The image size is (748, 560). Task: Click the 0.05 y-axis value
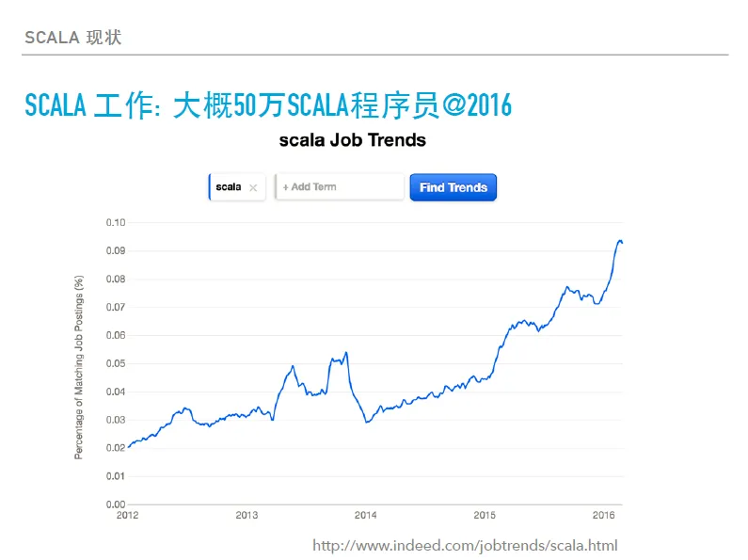click(116, 363)
